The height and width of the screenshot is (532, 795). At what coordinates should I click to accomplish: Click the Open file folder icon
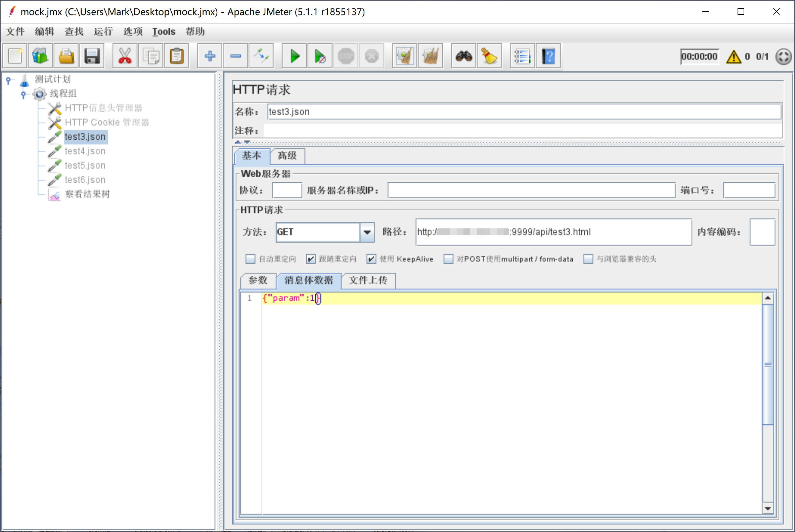[x=66, y=56]
